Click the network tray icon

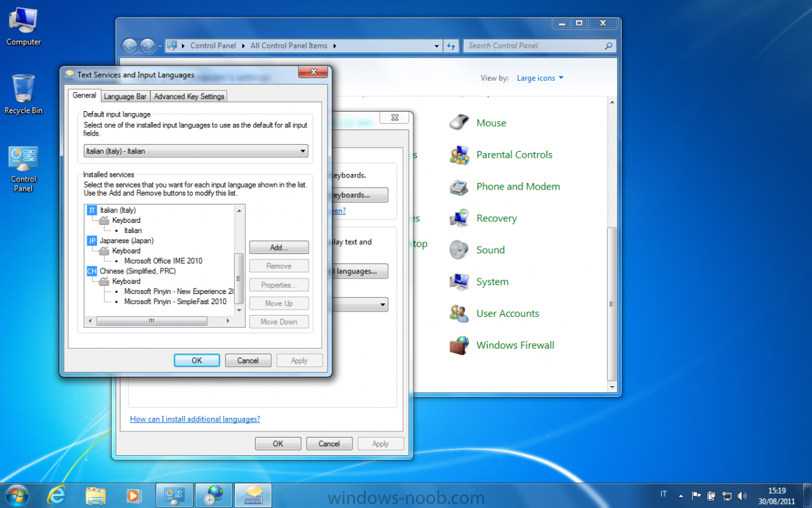point(727,496)
